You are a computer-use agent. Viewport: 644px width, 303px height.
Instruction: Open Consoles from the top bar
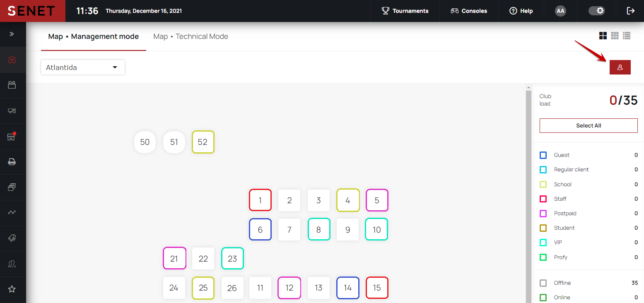(469, 11)
